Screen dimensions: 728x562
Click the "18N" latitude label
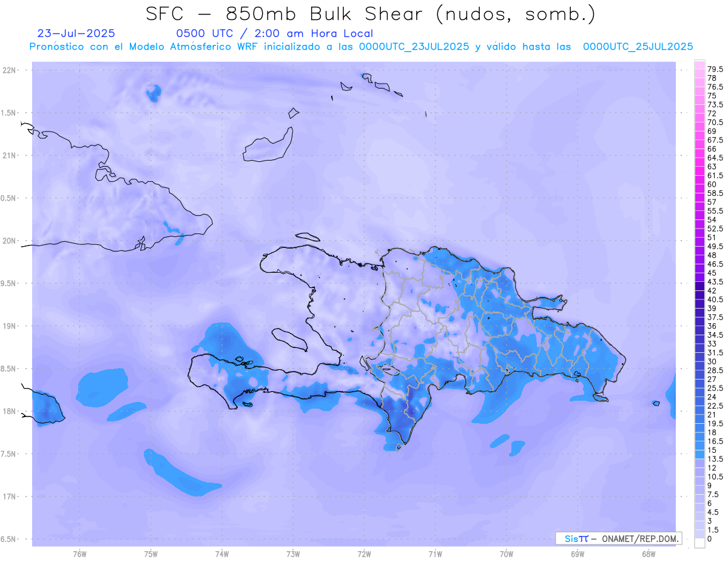click(x=10, y=411)
